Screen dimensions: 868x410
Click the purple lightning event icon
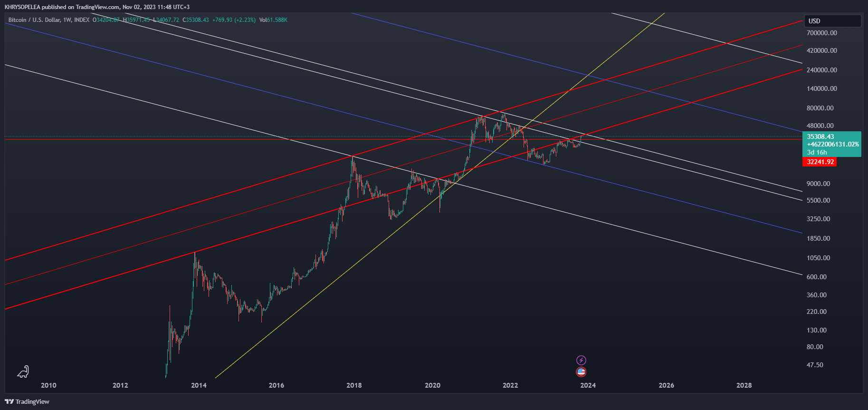click(581, 360)
